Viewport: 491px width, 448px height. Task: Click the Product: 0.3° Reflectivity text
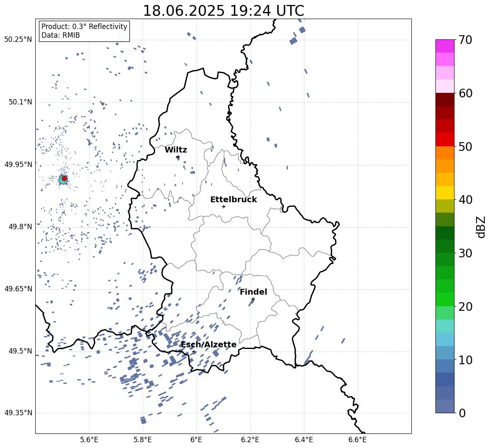pyautogui.click(x=85, y=27)
